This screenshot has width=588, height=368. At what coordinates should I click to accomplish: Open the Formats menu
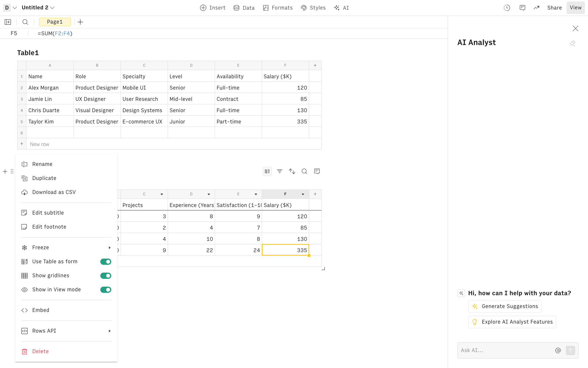click(278, 8)
